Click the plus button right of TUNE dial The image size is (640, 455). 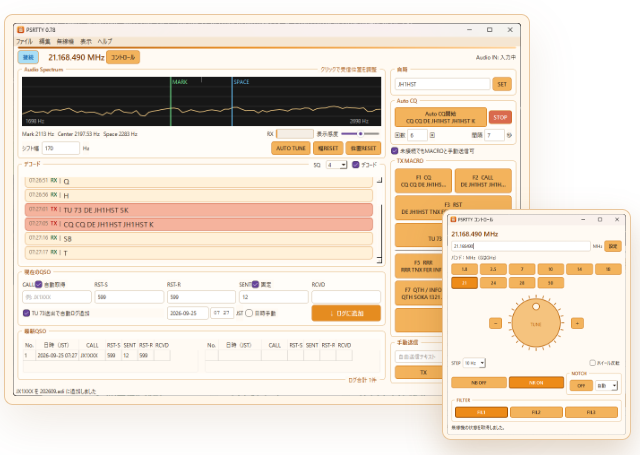(577, 323)
